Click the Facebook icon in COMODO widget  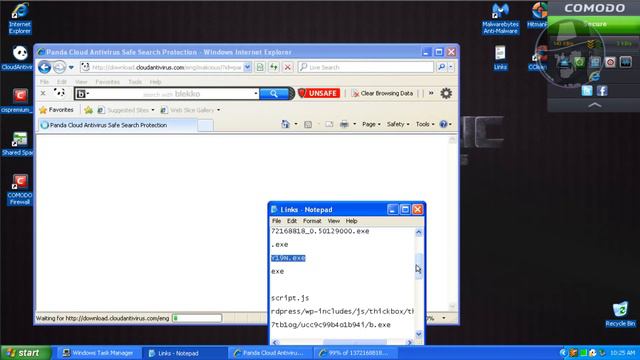click(x=602, y=91)
